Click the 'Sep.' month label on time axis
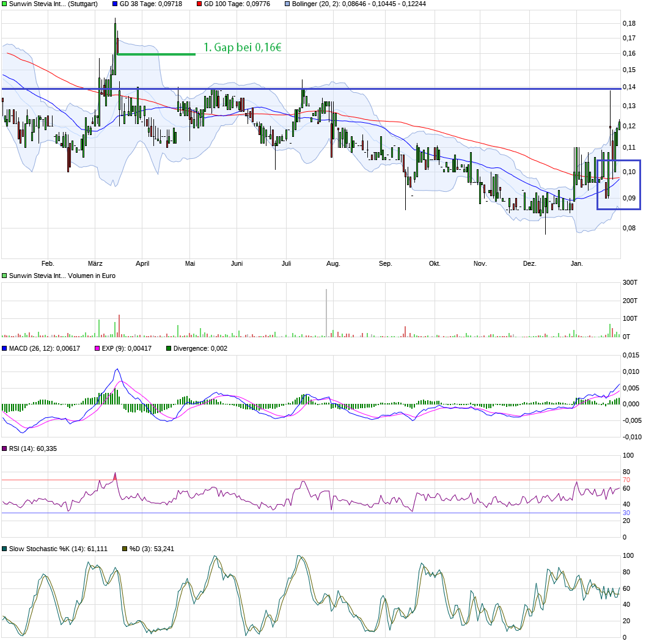Viewport: 646px width, 644px height. [386, 263]
